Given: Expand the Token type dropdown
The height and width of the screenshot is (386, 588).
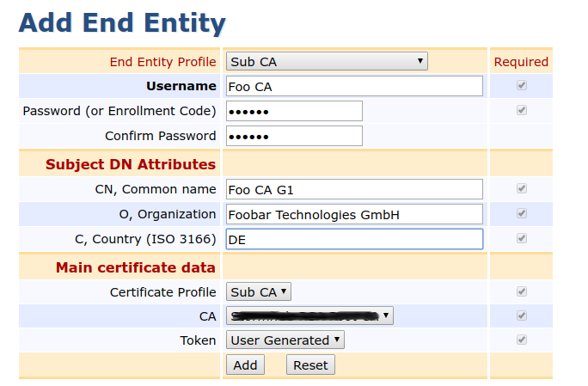Looking at the screenshot, I should (x=285, y=340).
